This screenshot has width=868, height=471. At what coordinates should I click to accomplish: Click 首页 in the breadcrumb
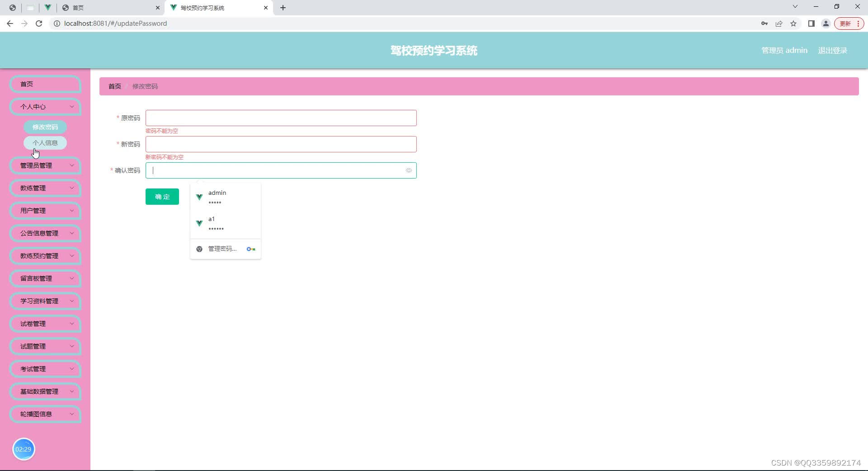pyautogui.click(x=115, y=86)
